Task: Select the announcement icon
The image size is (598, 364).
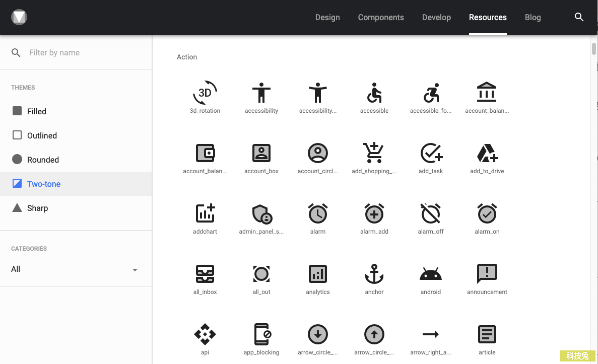Action: [x=487, y=274]
